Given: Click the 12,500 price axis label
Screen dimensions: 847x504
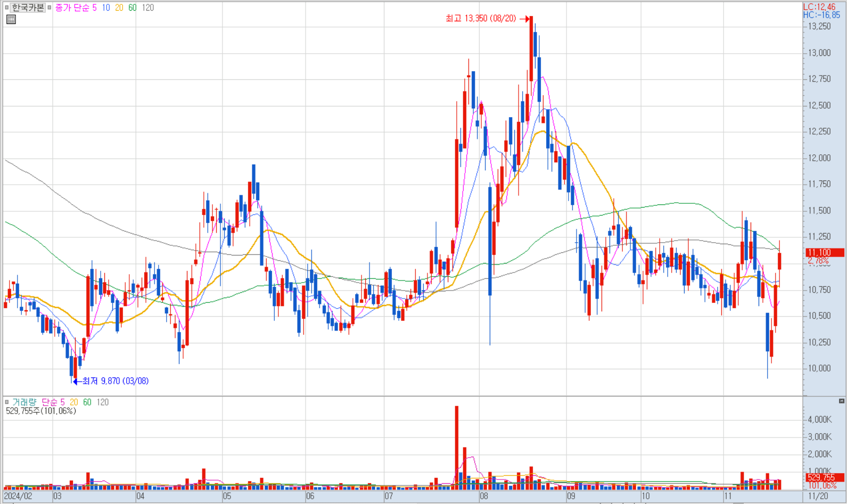Looking at the screenshot, I should pyautogui.click(x=819, y=105).
